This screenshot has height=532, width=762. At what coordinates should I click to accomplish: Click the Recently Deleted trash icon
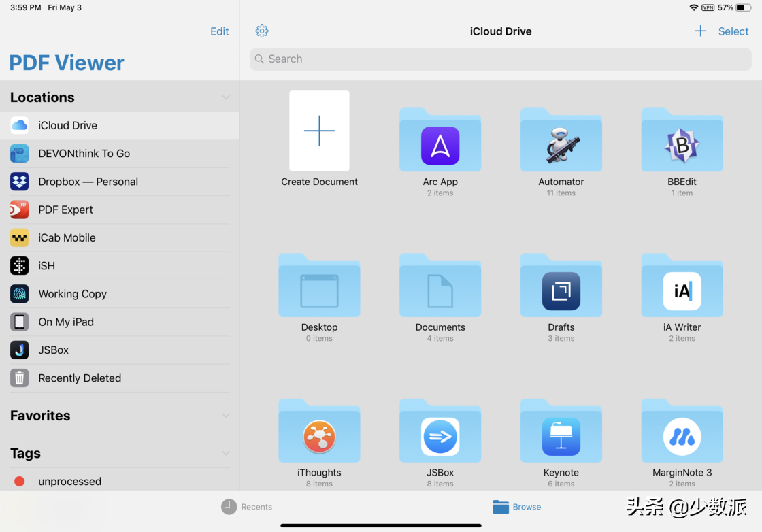[20, 378]
